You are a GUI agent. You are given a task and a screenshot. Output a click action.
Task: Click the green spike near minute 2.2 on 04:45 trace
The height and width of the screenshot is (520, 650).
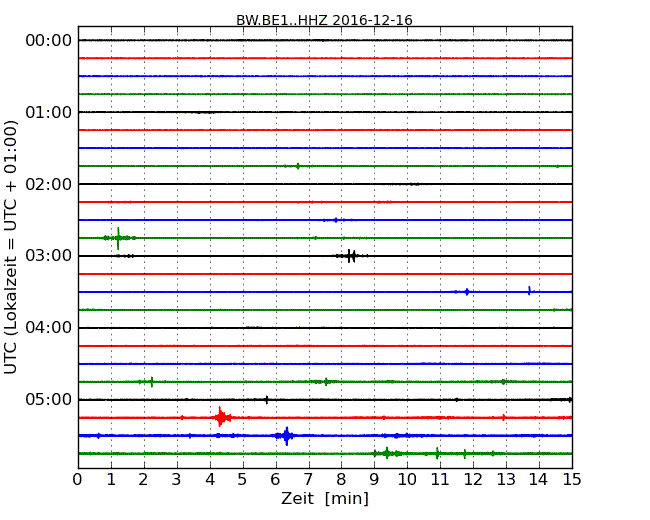pos(152,381)
